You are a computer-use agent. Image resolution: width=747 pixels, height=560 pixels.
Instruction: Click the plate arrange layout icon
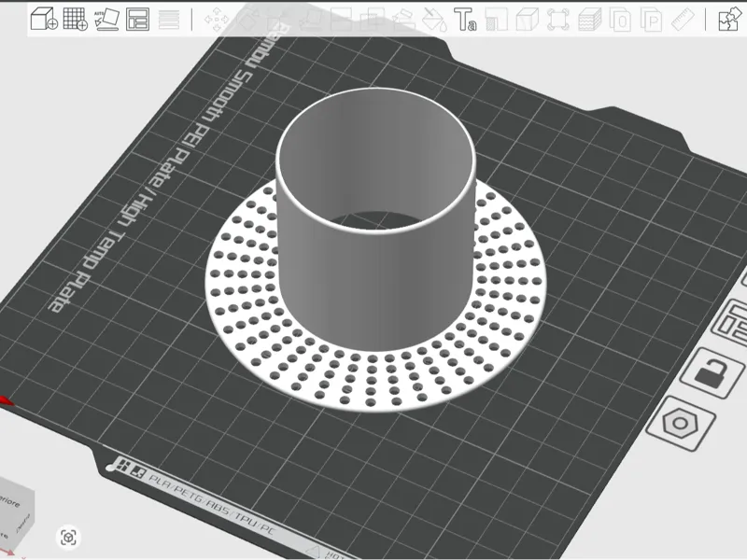pyautogui.click(x=731, y=323)
